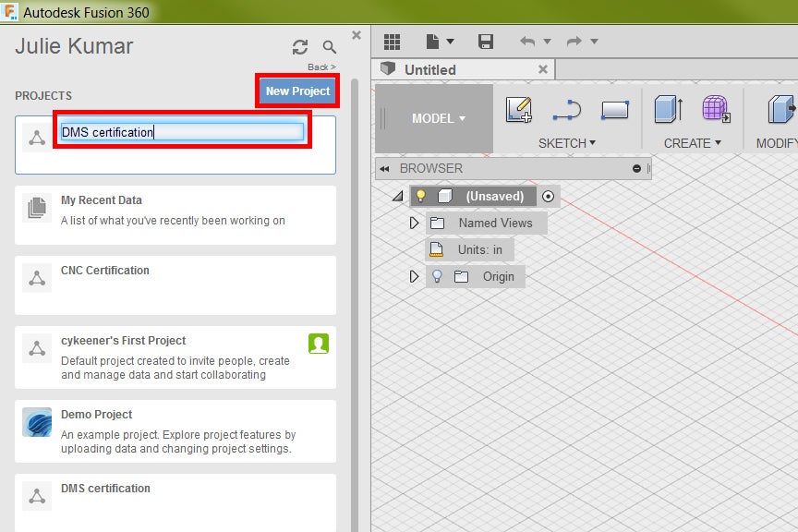Viewport: 798px width, 532px height.
Task: Collapse the (Unsaved) root tree node
Action: [398, 197]
